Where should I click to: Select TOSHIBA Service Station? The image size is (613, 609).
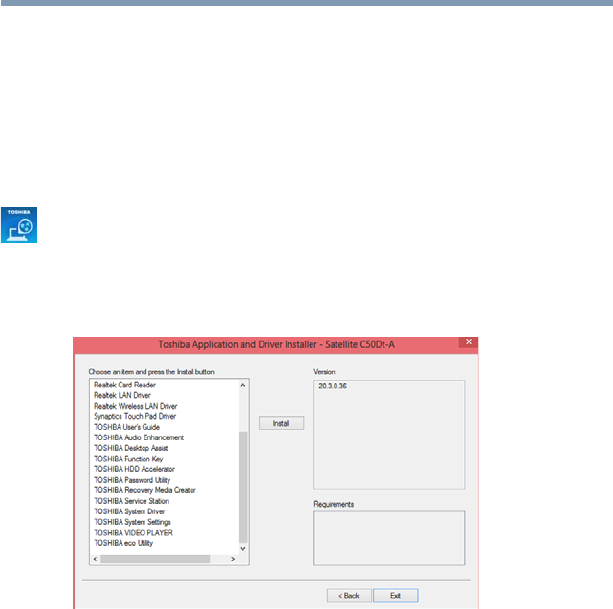131,501
